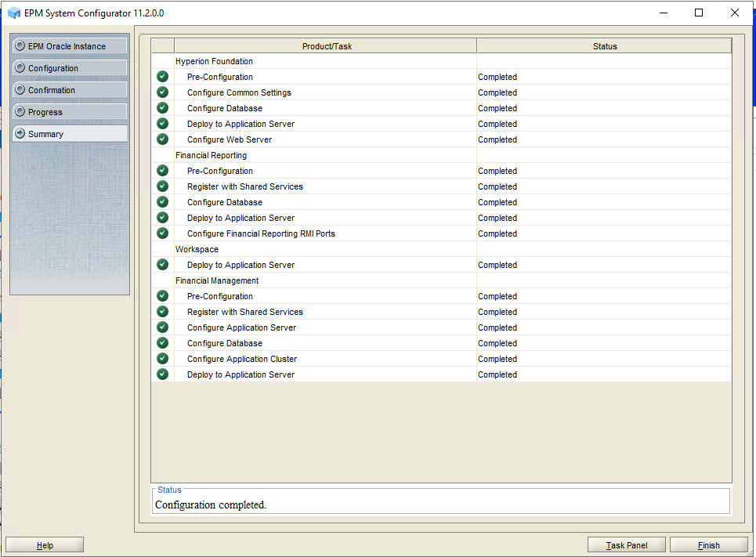Viewport: 756px width, 557px height.
Task: Close the EPM System Configurator window
Action: click(x=734, y=13)
